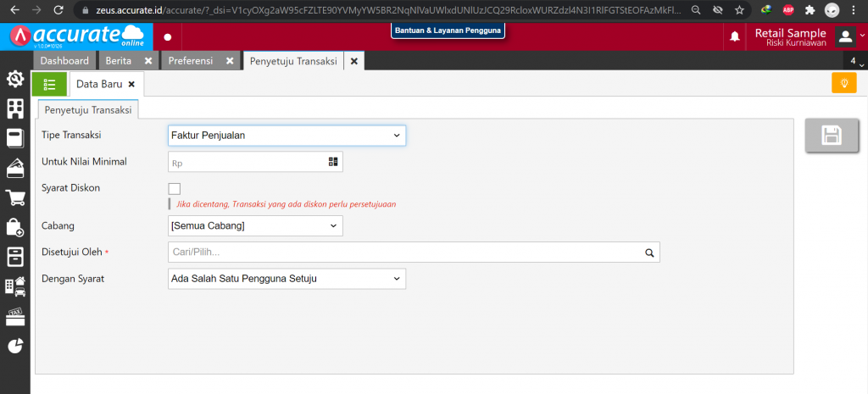Go back in browser history
The width and height of the screenshot is (868, 394).
pyautogui.click(x=15, y=10)
